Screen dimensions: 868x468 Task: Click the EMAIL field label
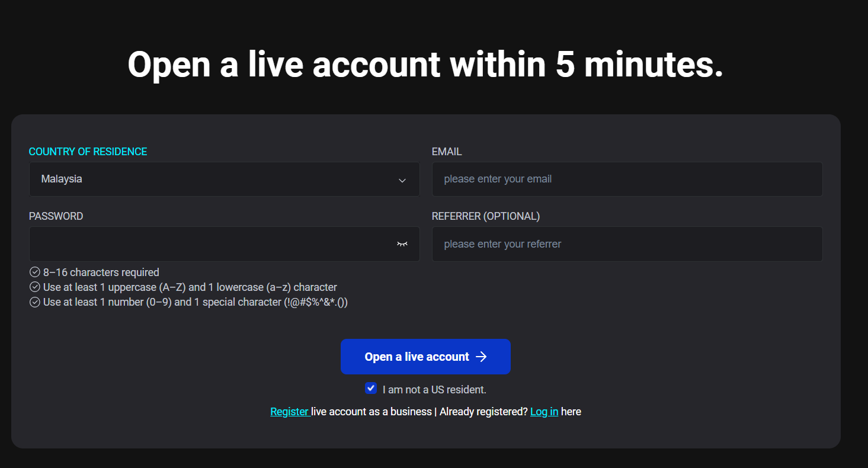pyautogui.click(x=447, y=152)
